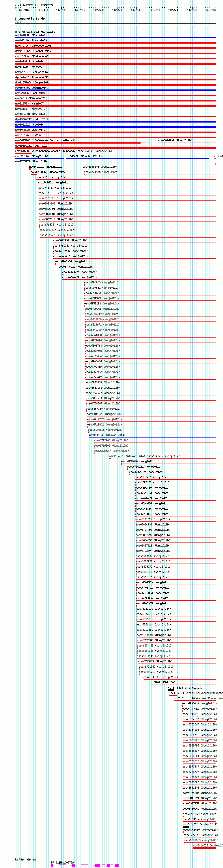Select nsv3416523 Audano variant label

[208, 845]
